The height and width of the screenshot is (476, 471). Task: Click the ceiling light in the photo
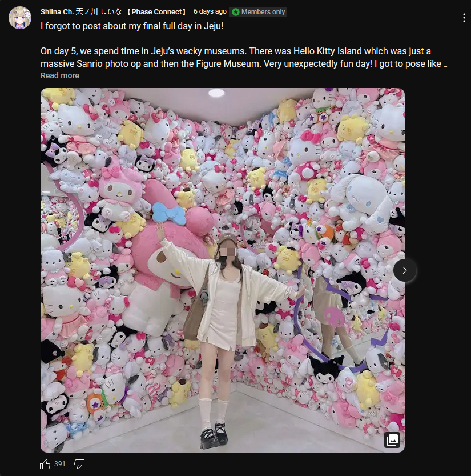[x=216, y=93]
